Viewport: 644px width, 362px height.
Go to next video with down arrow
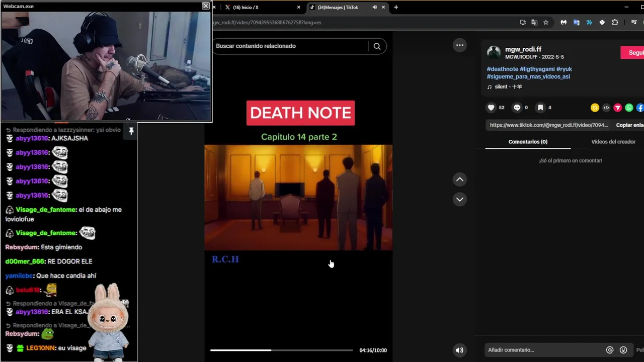(x=459, y=199)
